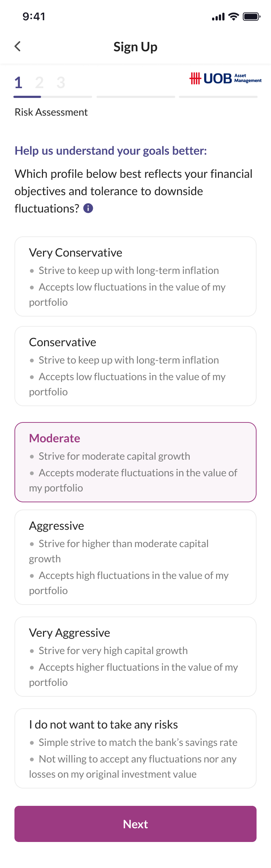
Task: Tap the Wi-Fi status icon
Action: (234, 17)
